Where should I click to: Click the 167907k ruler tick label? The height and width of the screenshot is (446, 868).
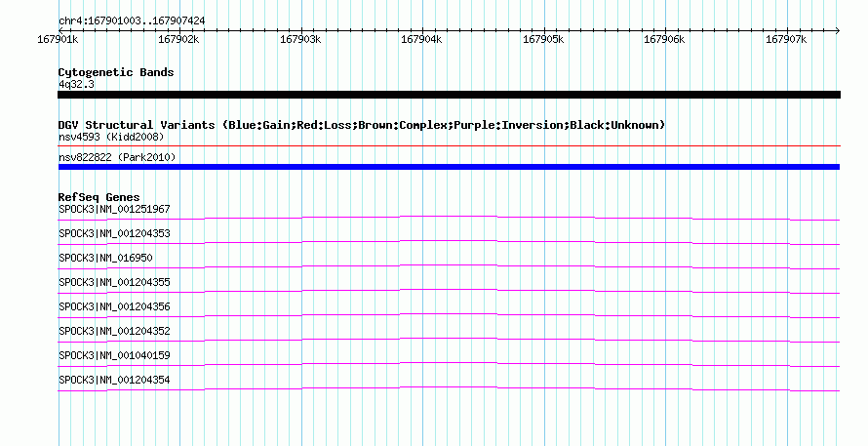pos(786,39)
